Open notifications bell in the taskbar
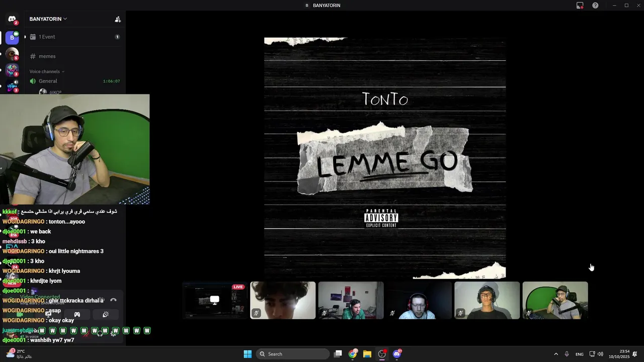 [635, 354]
